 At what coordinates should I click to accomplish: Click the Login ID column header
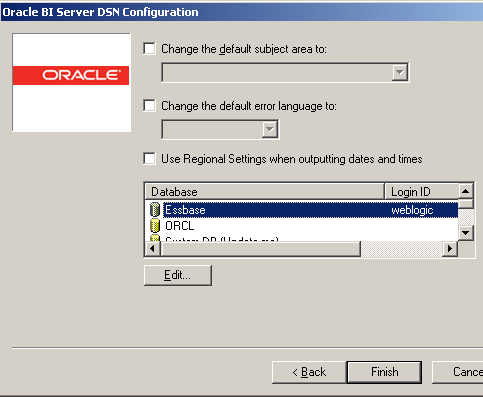422,192
